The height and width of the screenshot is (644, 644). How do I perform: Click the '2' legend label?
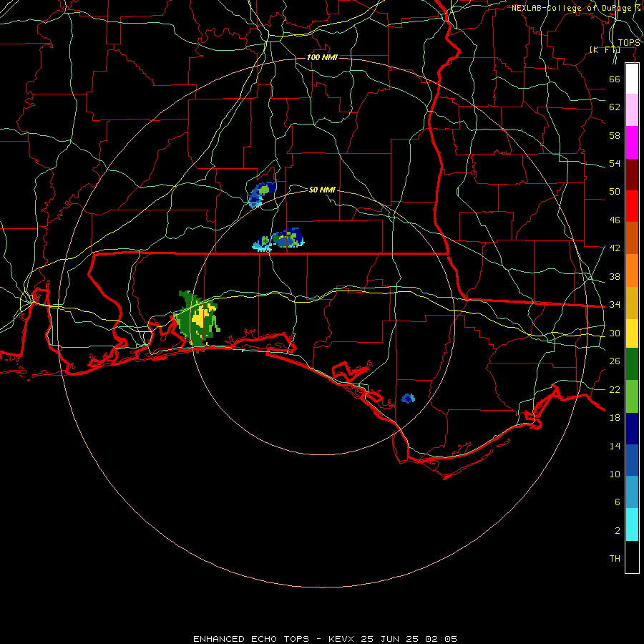coord(618,531)
